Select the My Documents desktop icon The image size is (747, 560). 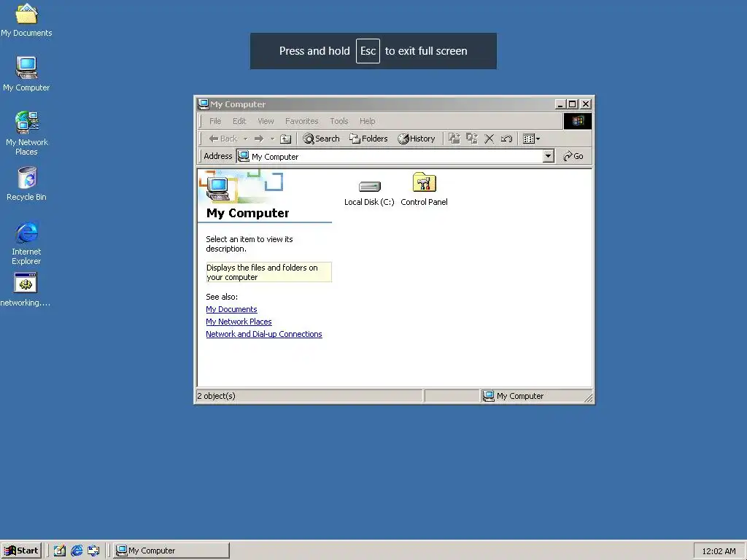point(26,20)
